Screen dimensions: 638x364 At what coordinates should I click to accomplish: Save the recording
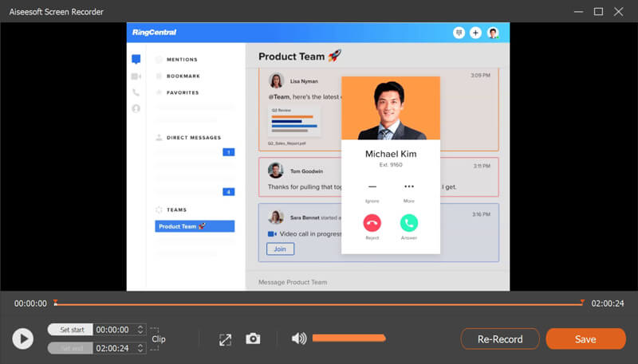pos(585,339)
